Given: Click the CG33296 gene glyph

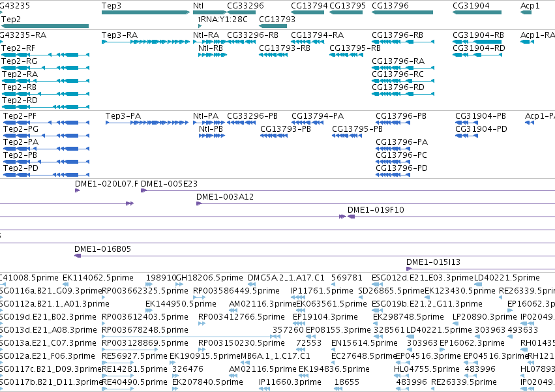Looking at the screenshot, I should 241,12.
